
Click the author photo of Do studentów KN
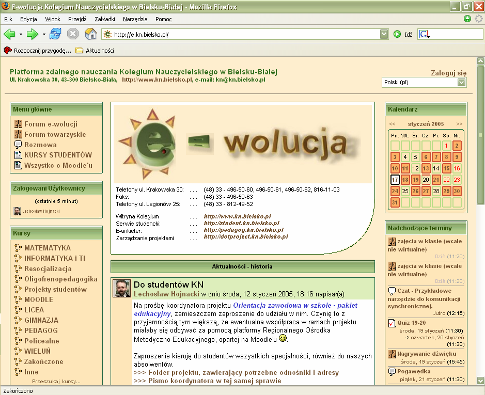click(122, 288)
